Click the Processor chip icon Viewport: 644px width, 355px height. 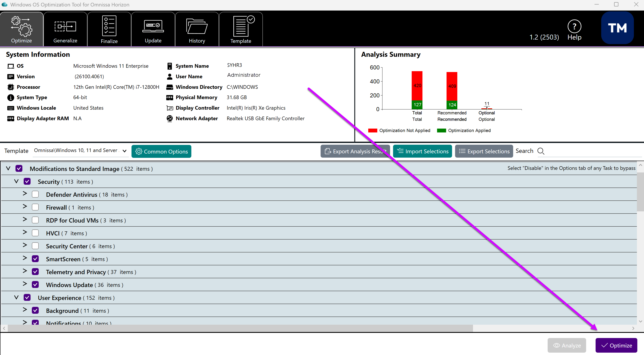[11, 87]
